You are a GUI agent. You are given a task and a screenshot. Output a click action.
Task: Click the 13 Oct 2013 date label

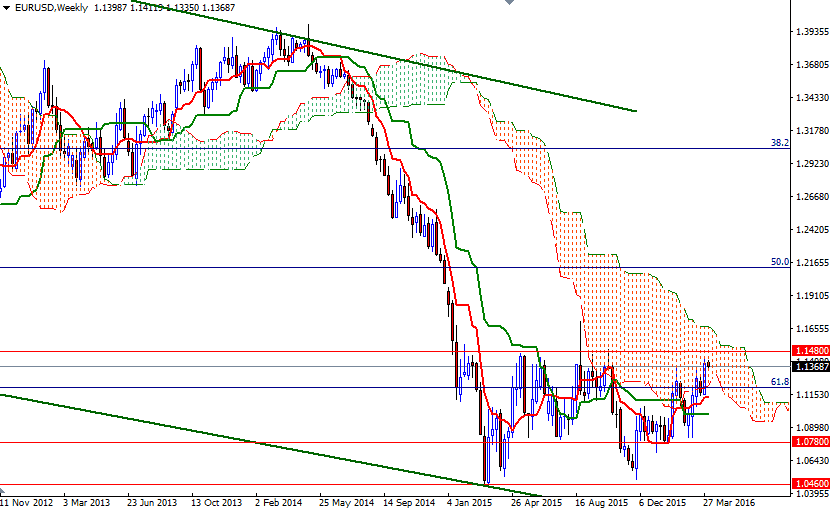216,502
